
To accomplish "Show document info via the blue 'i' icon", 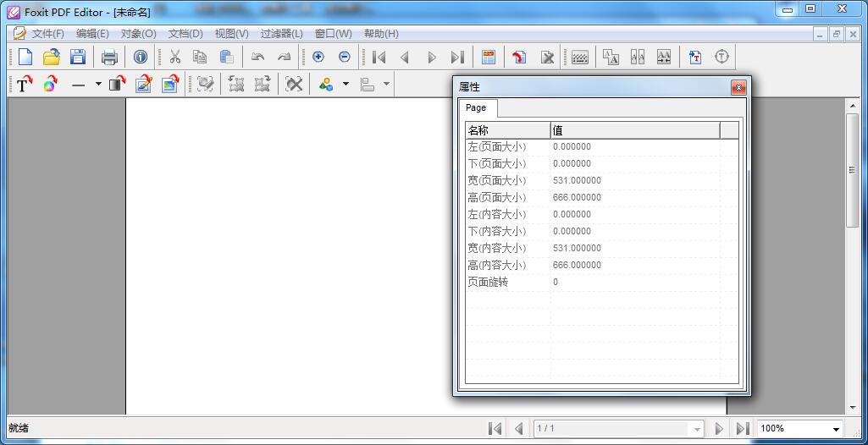I will [141, 57].
